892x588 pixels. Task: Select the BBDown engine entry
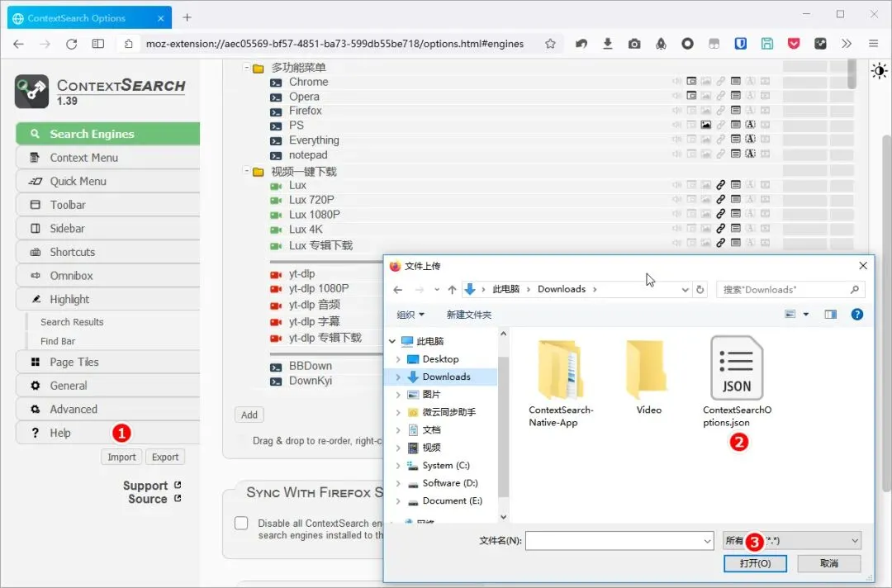(x=310, y=366)
